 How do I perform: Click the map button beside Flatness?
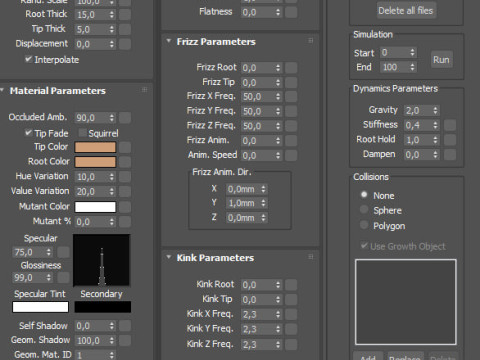click(x=291, y=12)
